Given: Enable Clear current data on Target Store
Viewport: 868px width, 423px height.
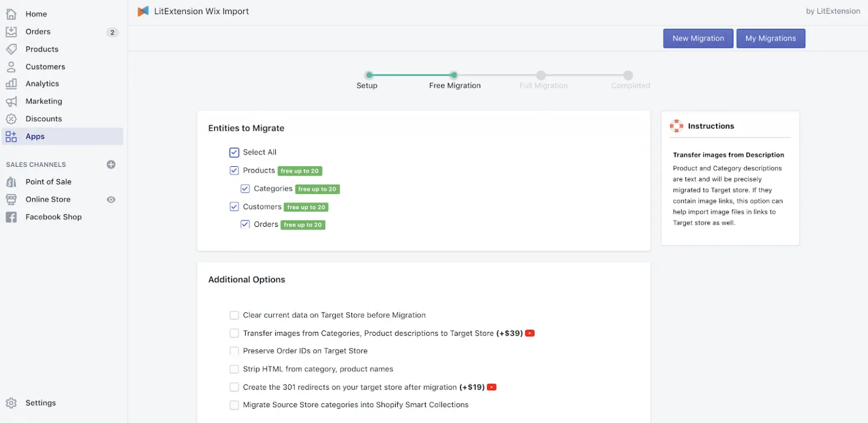Looking at the screenshot, I should 235,315.
